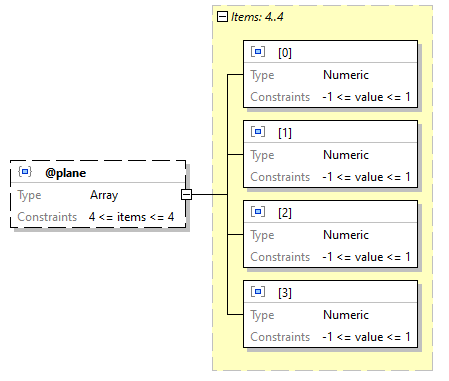The width and height of the screenshot is (449, 381).
Task: Click the Constraints label in [1] box
Action: (x=280, y=177)
